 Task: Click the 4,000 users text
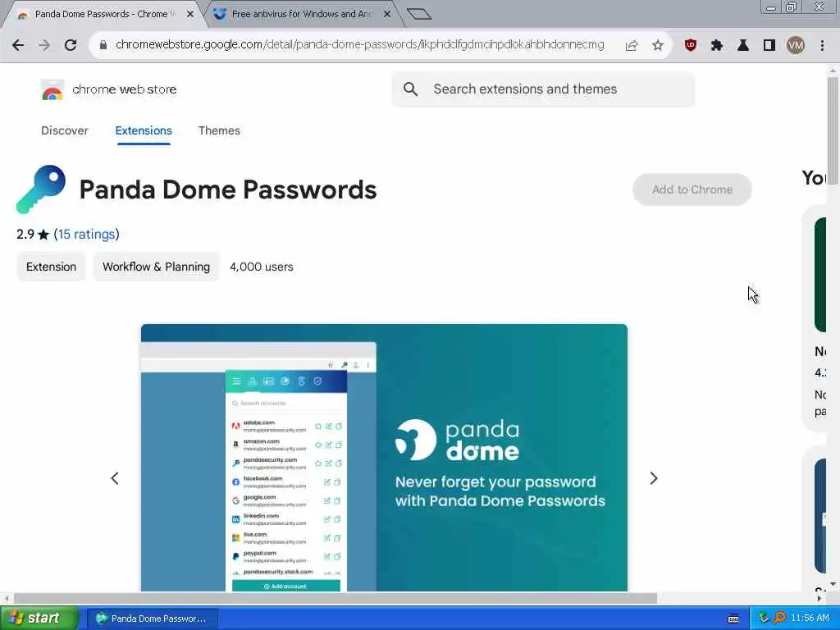262,267
